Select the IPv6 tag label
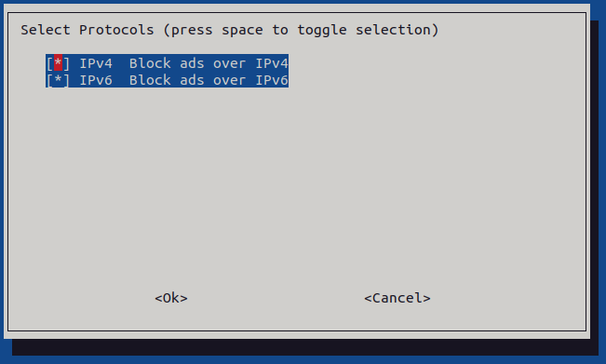The height and width of the screenshot is (364, 606). point(96,80)
